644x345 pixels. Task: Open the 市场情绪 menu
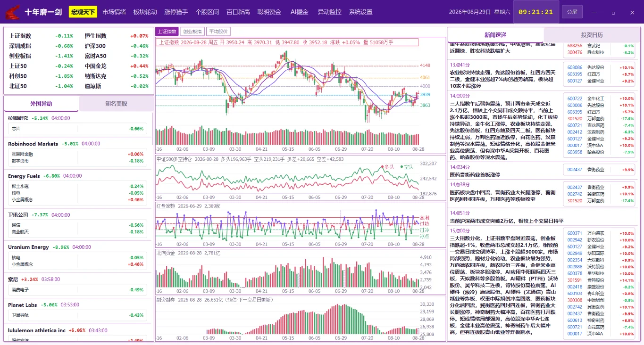point(114,12)
